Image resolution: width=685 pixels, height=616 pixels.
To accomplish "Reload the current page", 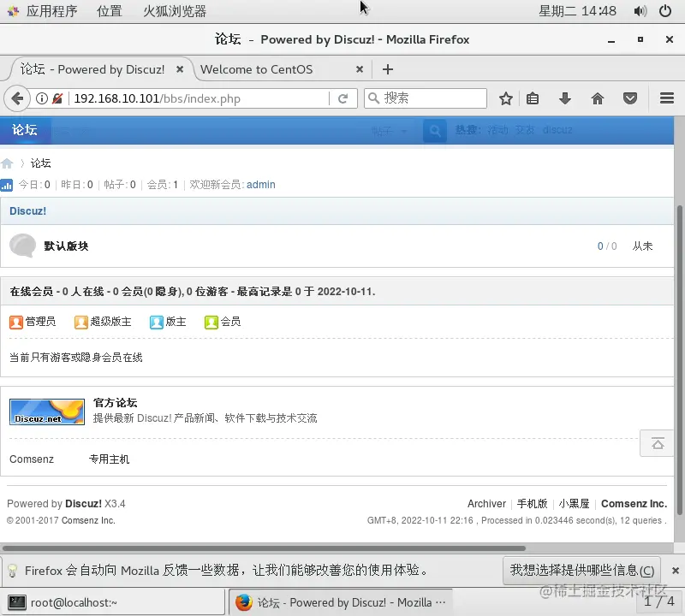I will pyautogui.click(x=343, y=98).
